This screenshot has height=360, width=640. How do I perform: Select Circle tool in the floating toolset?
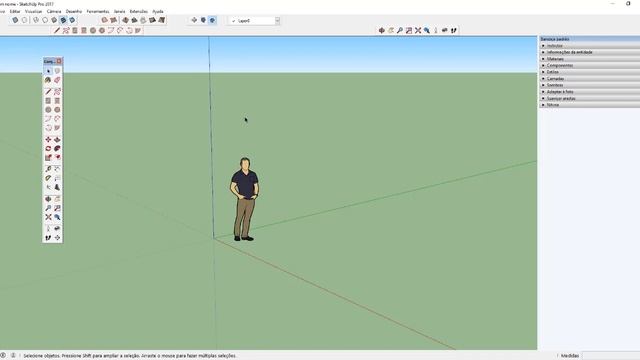pyautogui.click(x=48, y=109)
